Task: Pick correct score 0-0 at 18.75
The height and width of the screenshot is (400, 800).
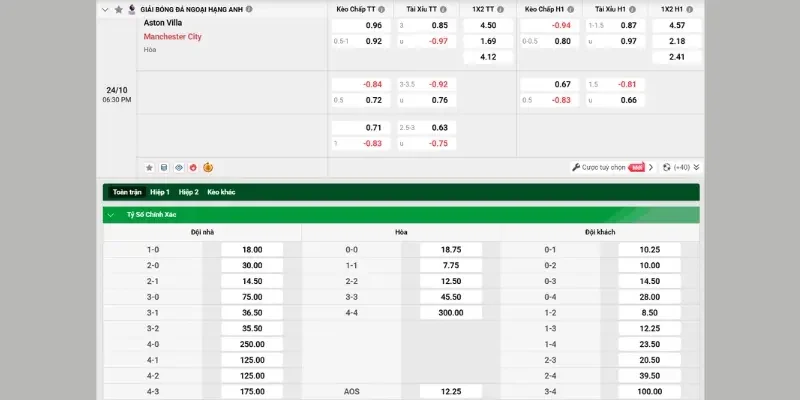Action: point(451,250)
